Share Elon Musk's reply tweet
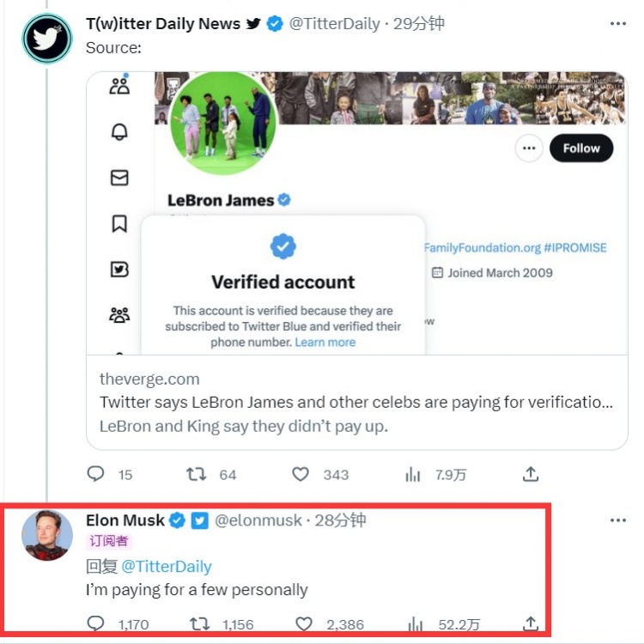Image resolution: width=644 pixels, height=644 pixels. (x=531, y=624)
